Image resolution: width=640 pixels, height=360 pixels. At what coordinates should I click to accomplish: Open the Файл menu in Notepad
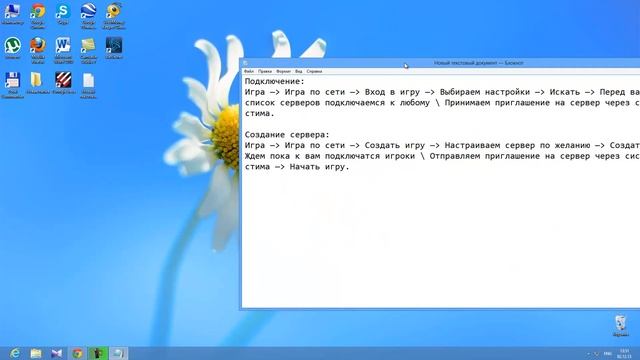(x=249, y=71)
